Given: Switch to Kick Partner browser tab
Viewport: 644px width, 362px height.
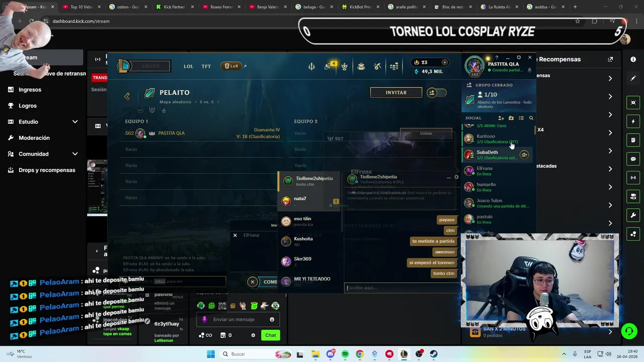Looking at the screenshot, I should pos(174,7).
